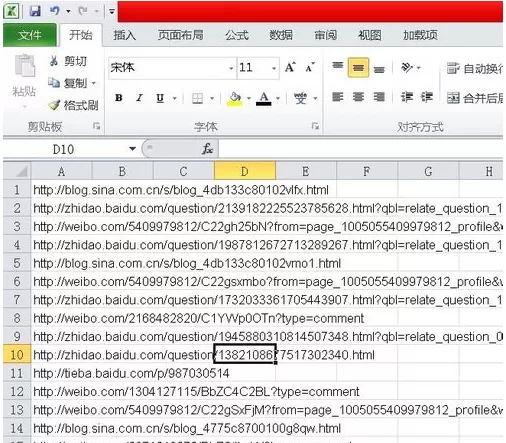The image size is (506, 443).
Task: Expand the font color dropdown arrow
Action: point(278,98)
